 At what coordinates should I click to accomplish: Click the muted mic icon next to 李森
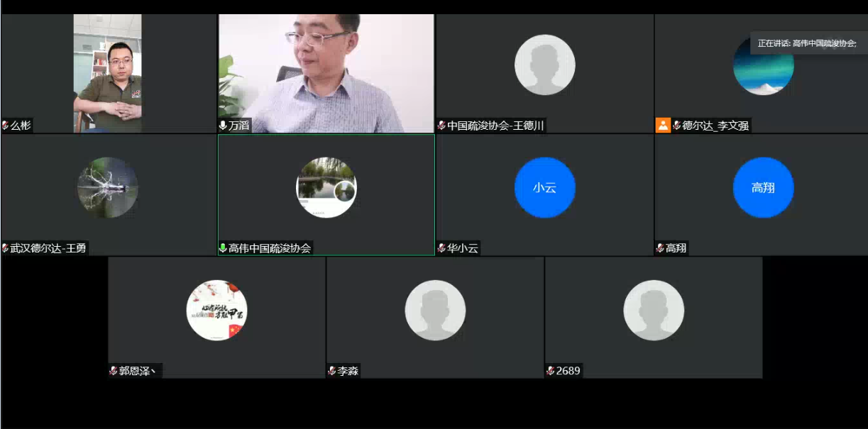(x=332, y=371)
